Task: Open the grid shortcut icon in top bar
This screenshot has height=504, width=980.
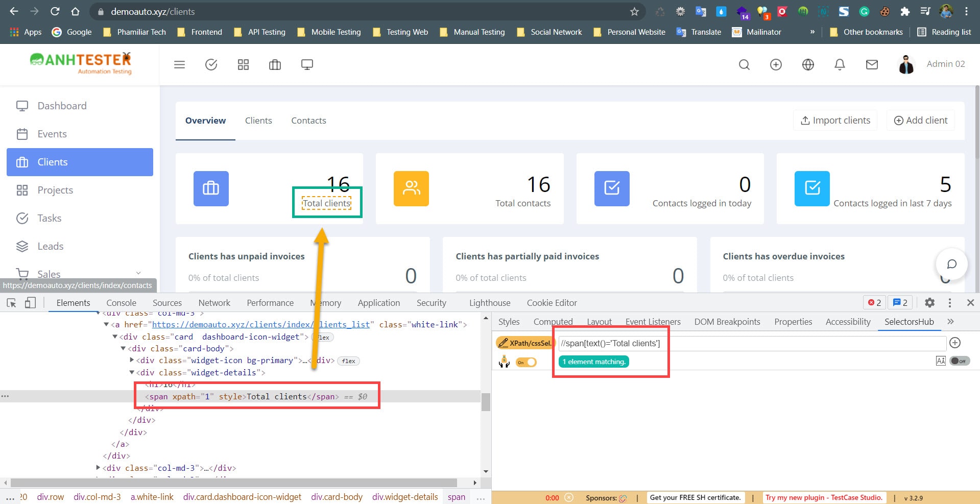Action: pos(243,64)
